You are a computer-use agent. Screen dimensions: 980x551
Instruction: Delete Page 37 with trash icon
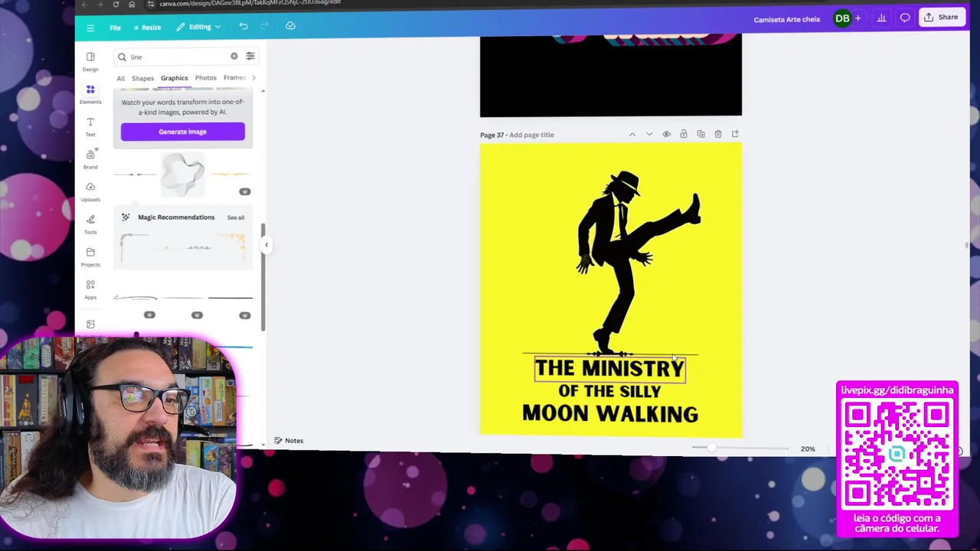718,134
